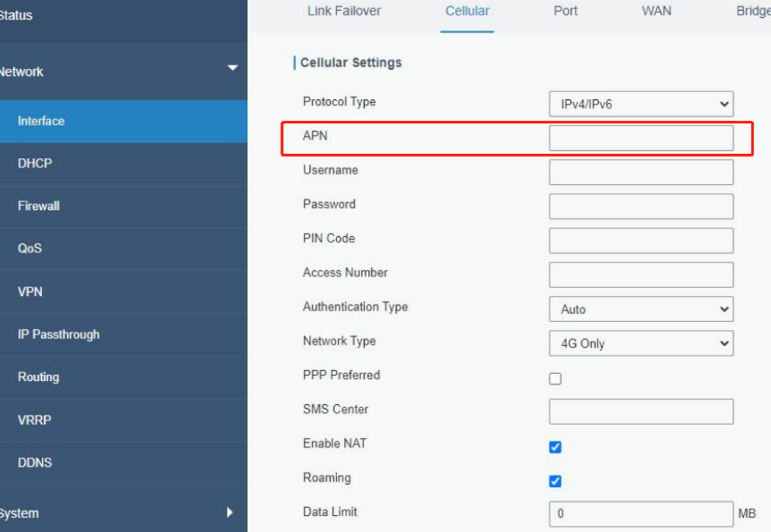Switch to the Port tab
The height and width of the screenshot is (532, 771).
[x=566, y=11]
